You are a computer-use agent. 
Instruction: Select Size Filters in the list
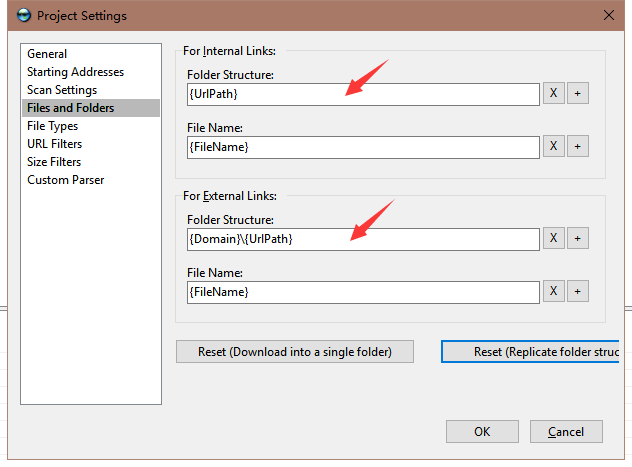click(x=54, y=162)
